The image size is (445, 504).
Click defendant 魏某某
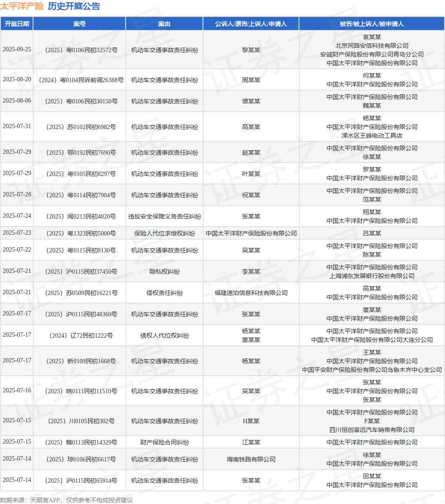pos(372,106)
